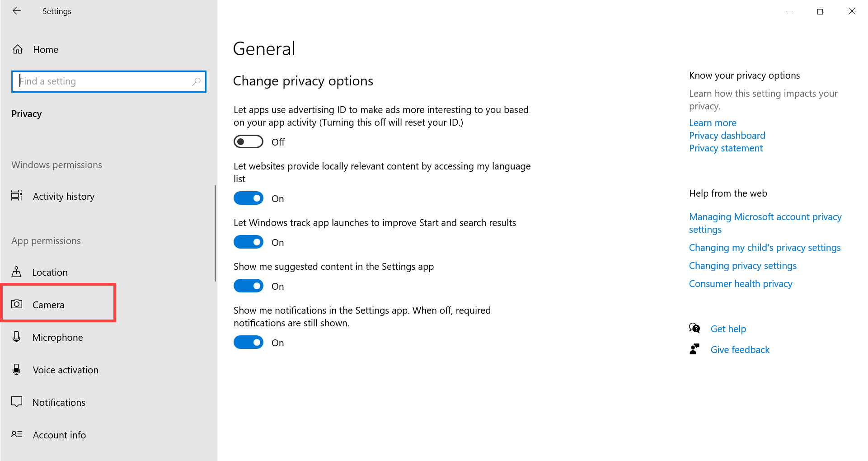Click the sidebar vertical scrollbar
This screenshot has width=868, height=461.
pos(215,233)
